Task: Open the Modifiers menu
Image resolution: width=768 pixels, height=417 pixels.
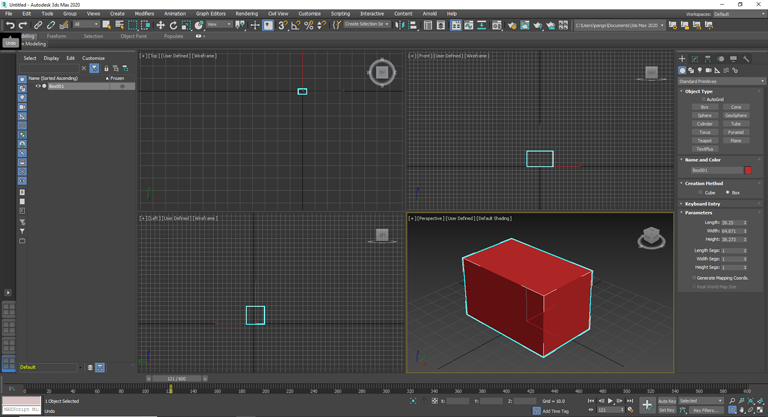Action: pos(144,14)
